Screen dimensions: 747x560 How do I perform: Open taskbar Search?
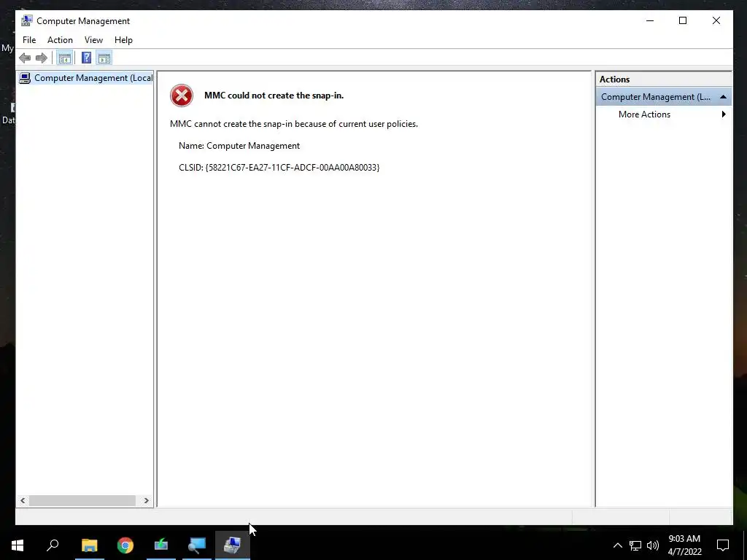[x=53, y=545]
